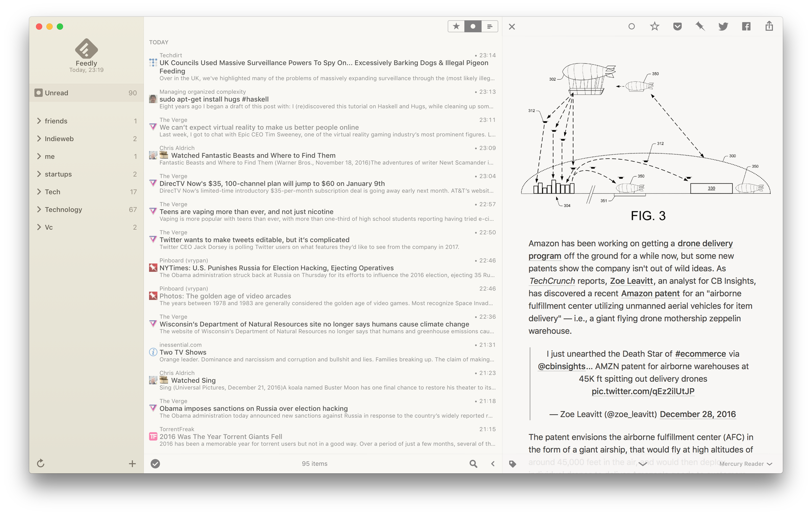The height and width of the screenshot is (515, 812).
Task: Share article on Twitter
Action: [x=723, y=26]
